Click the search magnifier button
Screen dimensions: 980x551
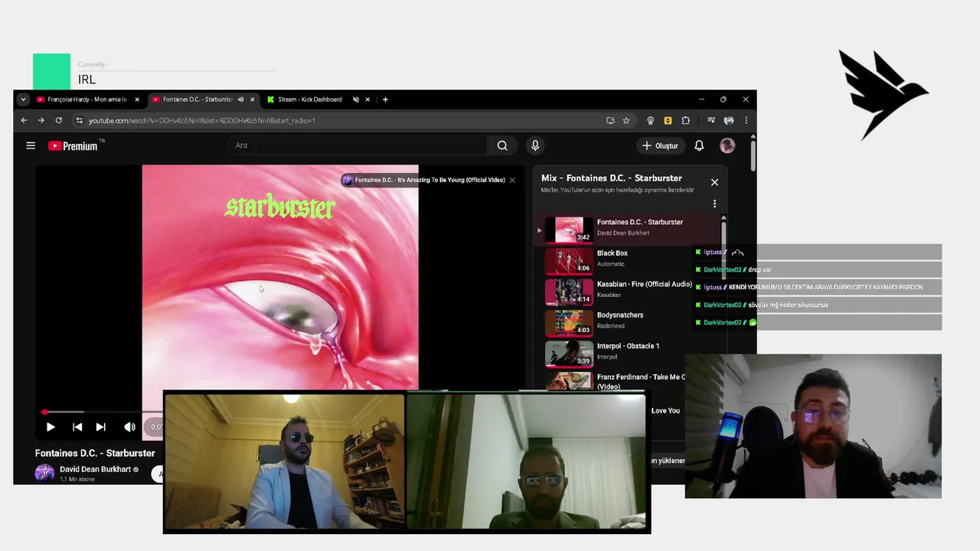pyautogui.click(x=502, y=145)
